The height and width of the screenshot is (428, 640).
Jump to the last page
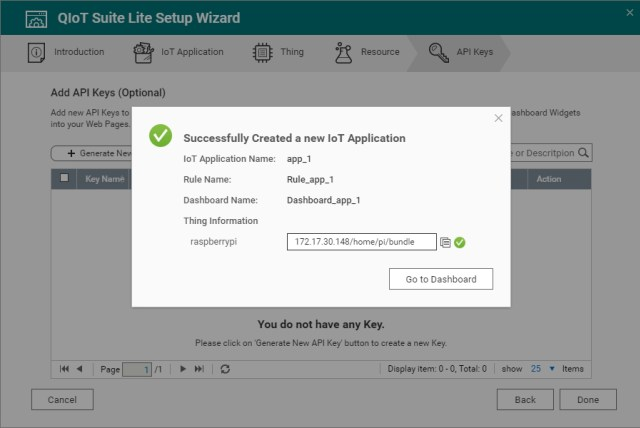[x=199, y=369]
